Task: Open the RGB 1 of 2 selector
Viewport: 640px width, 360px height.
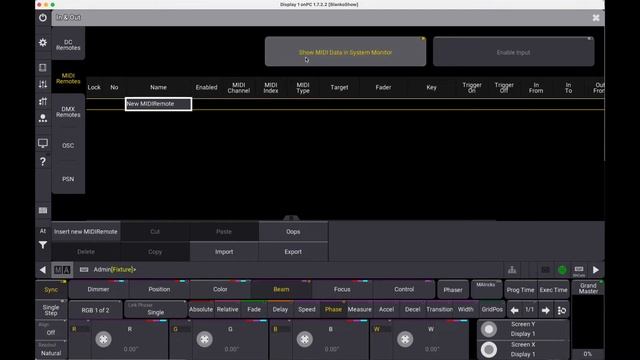Action: (x=96, y=310)
